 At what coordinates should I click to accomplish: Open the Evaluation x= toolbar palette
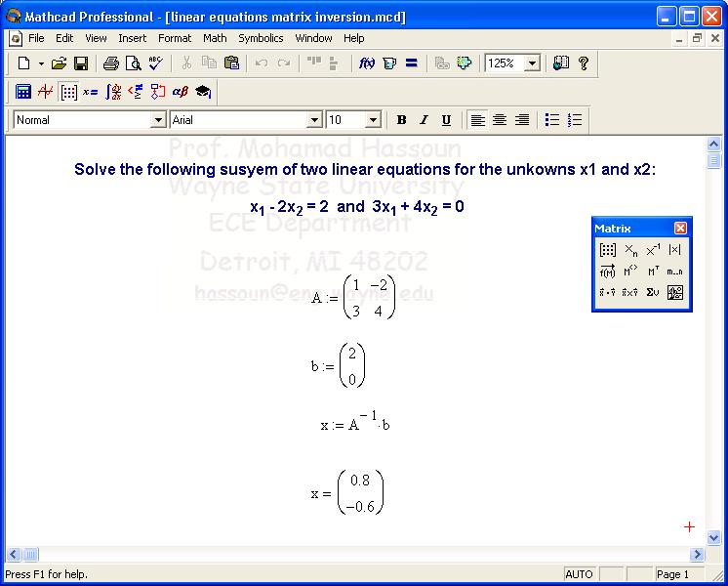click(90, 92)
